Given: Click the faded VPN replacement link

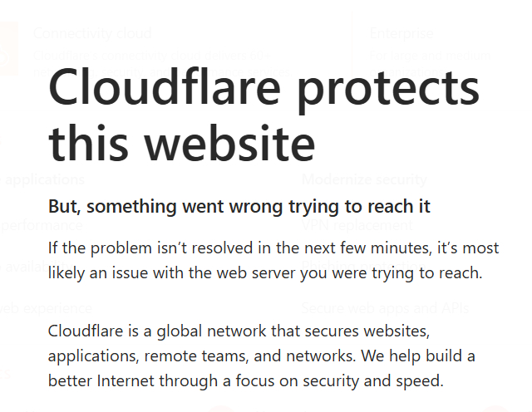Looking at the screenshot, I should 357,225.
